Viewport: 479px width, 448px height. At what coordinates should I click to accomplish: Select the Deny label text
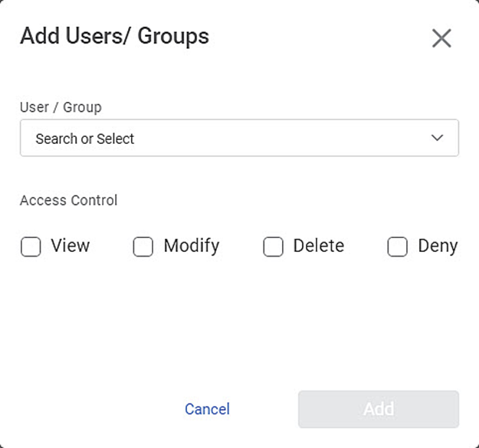tap(438, 247)
